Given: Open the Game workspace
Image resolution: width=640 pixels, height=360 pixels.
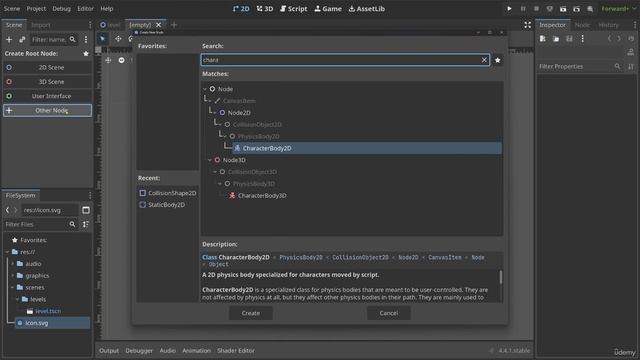Looking at the screenshot, I should (328, 9).
